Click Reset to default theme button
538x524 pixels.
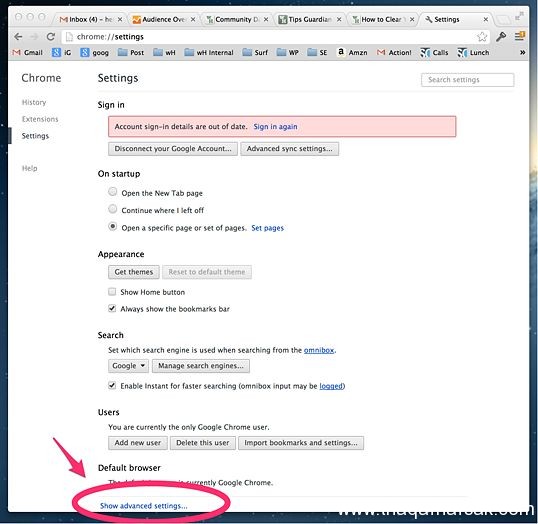pyautogui.click(x=207, y=272)
